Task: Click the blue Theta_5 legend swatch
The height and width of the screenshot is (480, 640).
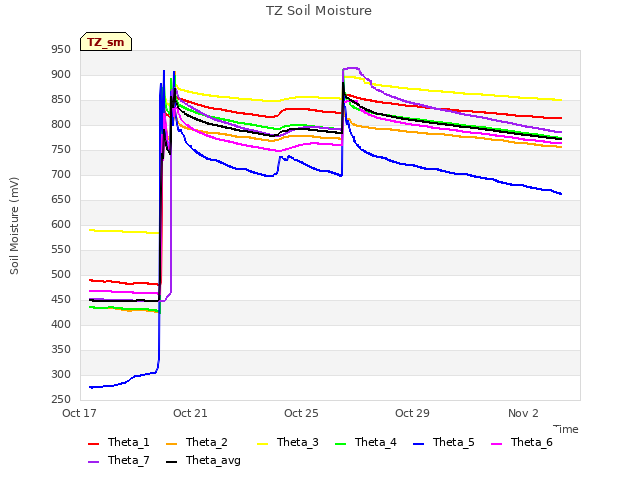Action: pyautogui.click(x=418, y=444)
